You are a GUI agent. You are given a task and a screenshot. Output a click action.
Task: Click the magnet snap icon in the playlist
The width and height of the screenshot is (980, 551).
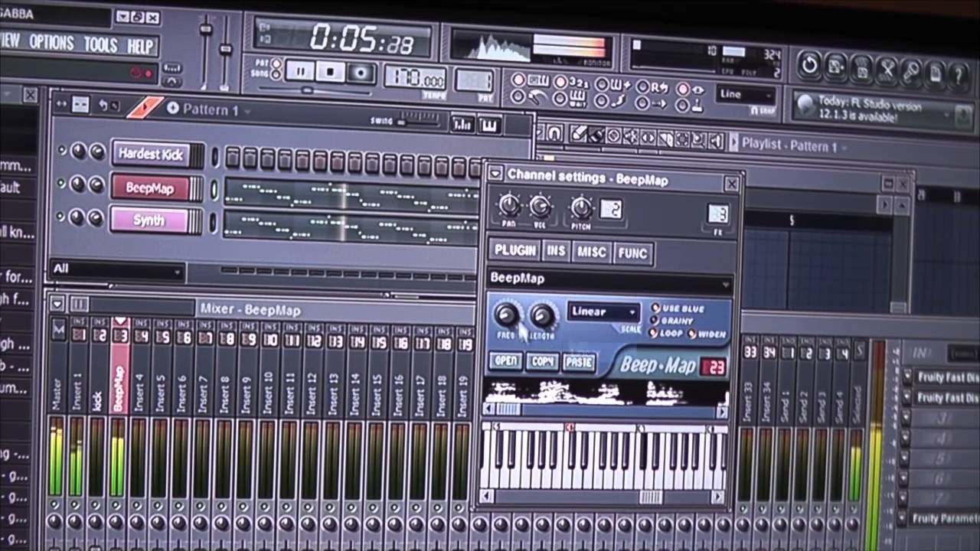click(554, 133)
